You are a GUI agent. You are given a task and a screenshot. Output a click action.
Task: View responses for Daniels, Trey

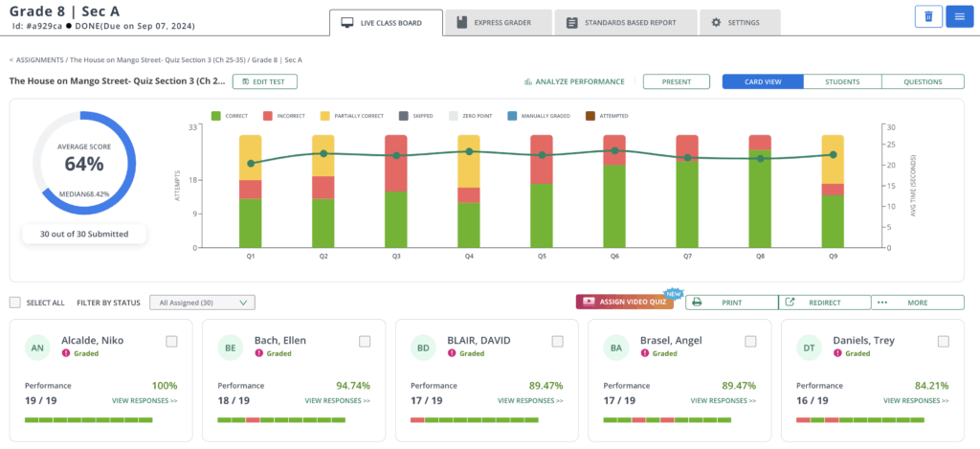(x=916, y=401)
